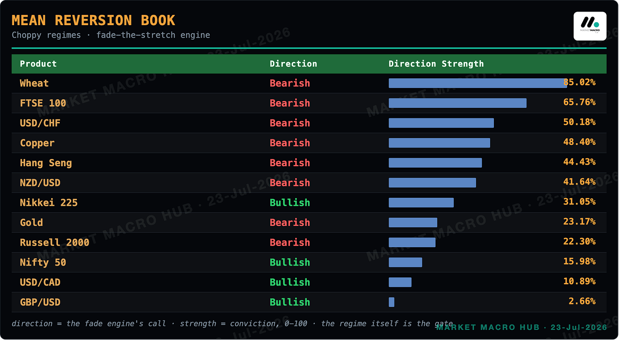Click the 2.66% strength value
The image size is (621, 364).
582,301
